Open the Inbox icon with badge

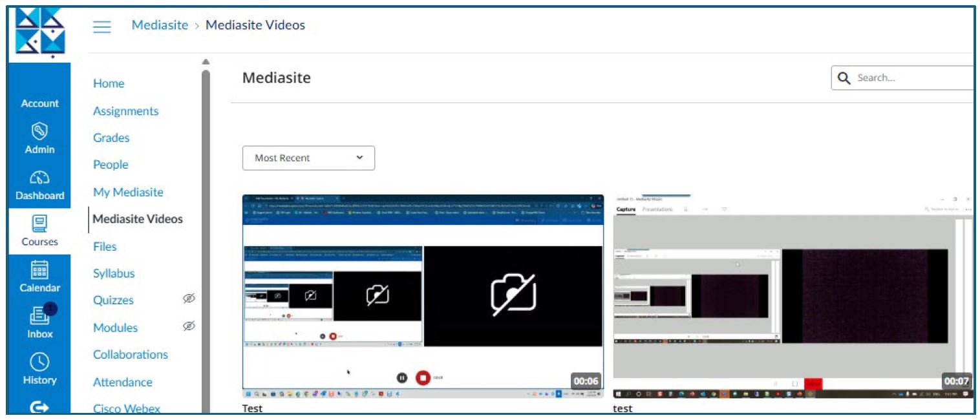39,316
